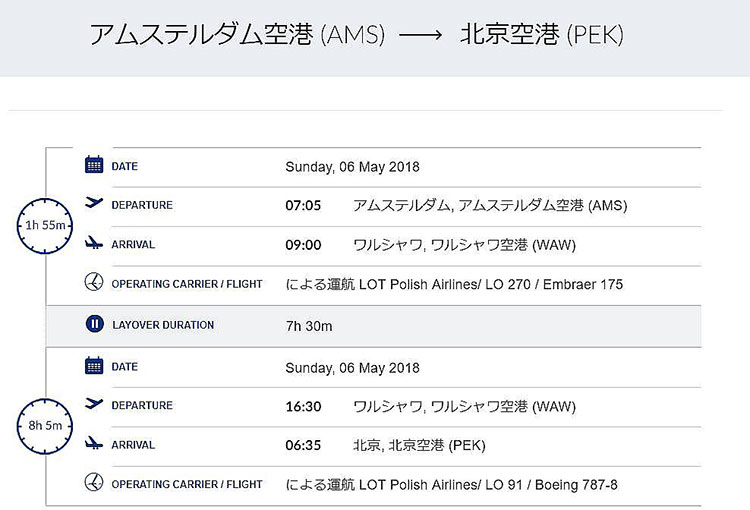Click the 北京, 北京空港 (PEK) arrival airport text

[419, 445]
